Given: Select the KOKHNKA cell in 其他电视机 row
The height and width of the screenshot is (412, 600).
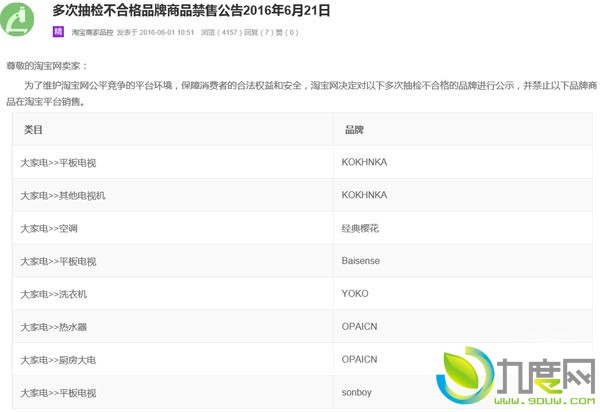Looking at the screenshot, I should (364, 195).
